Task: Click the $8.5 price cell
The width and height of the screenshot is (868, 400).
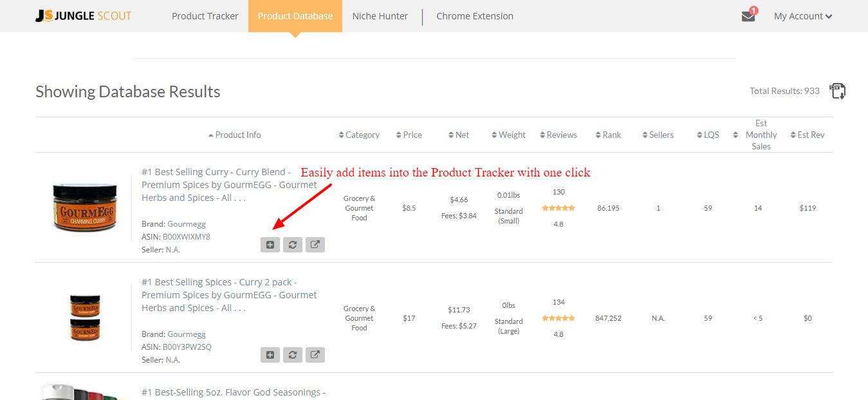Action: click(x=409, y=208)
